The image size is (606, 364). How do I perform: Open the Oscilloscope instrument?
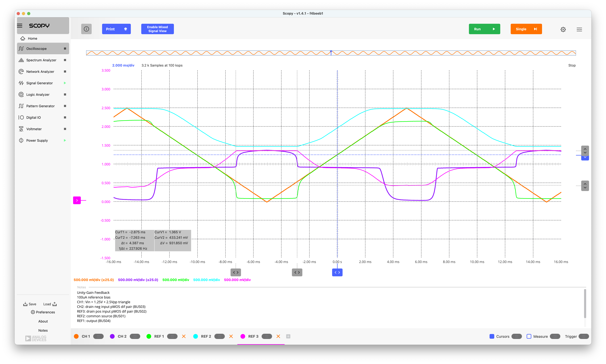[x=43, y=49]
